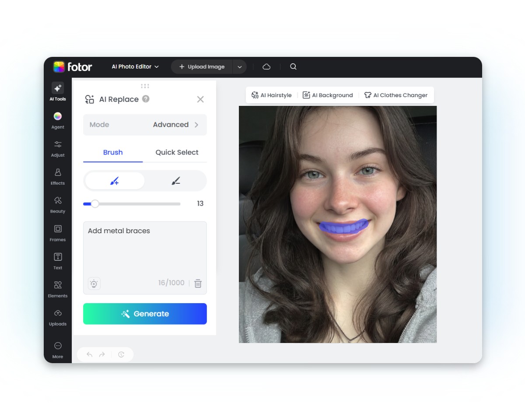Select the Text tool
The width and height of the screenshot is (525, 420).
tap(58, 260)
